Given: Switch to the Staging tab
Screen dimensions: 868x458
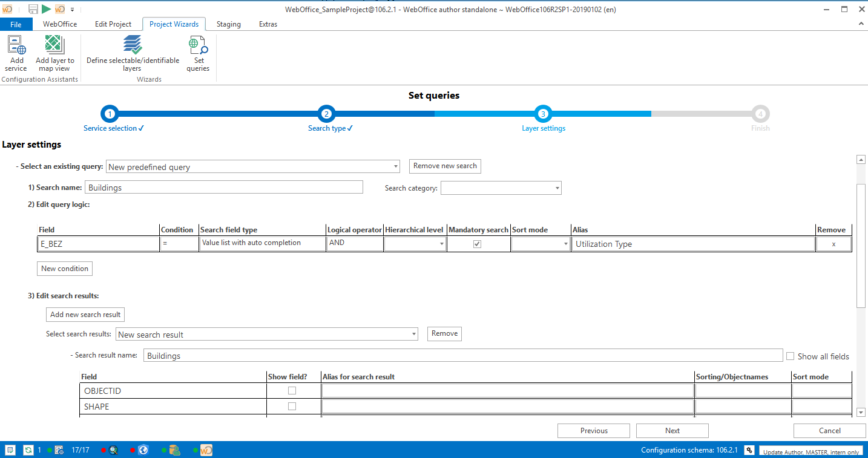Looking at the screenshot, I should 229,24.
